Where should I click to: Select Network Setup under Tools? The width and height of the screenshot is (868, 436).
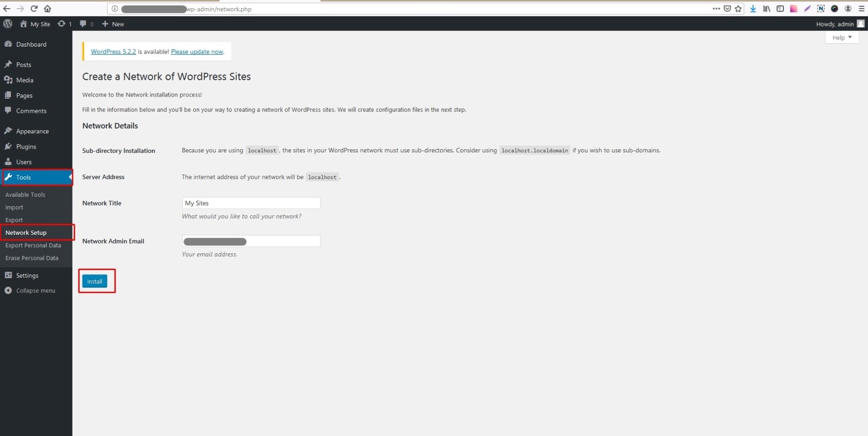[26, 233]
